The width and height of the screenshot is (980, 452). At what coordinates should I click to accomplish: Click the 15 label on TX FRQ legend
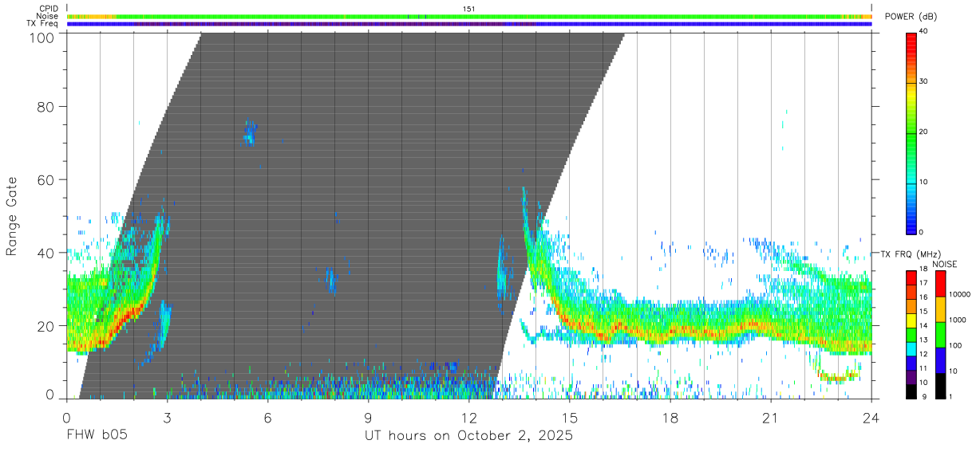[x=925, y=312]
